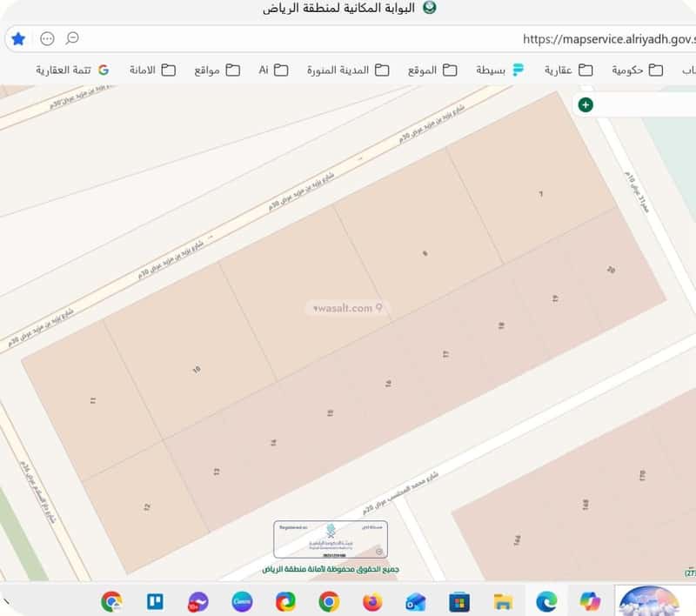
Task: Click the mapservice.alriyadh.gov URL field
Action: 609,39
